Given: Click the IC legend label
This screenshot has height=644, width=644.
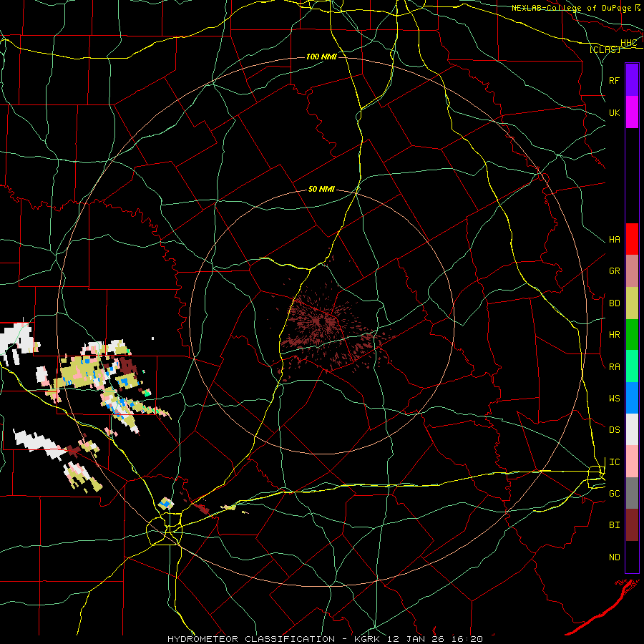Looking at the screenshot, I should pos(614,462).
